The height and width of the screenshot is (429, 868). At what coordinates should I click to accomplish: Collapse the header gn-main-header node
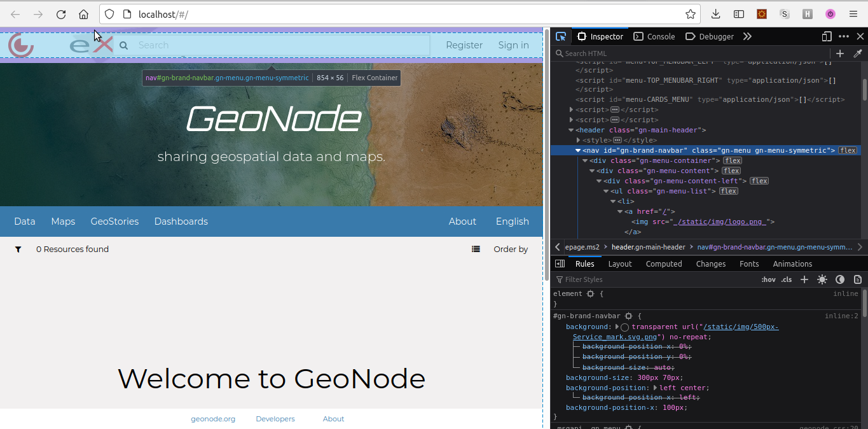point(571,130)
